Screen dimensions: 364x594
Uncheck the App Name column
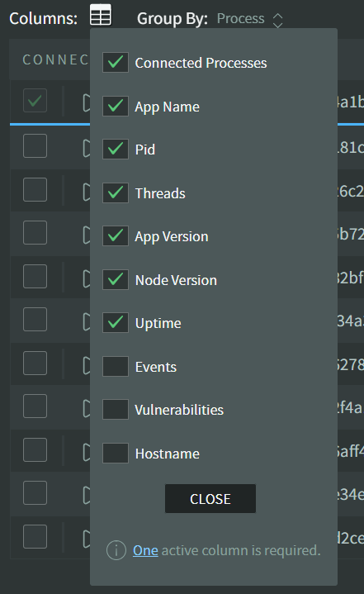pyautogui.click(x=116, y=106)
